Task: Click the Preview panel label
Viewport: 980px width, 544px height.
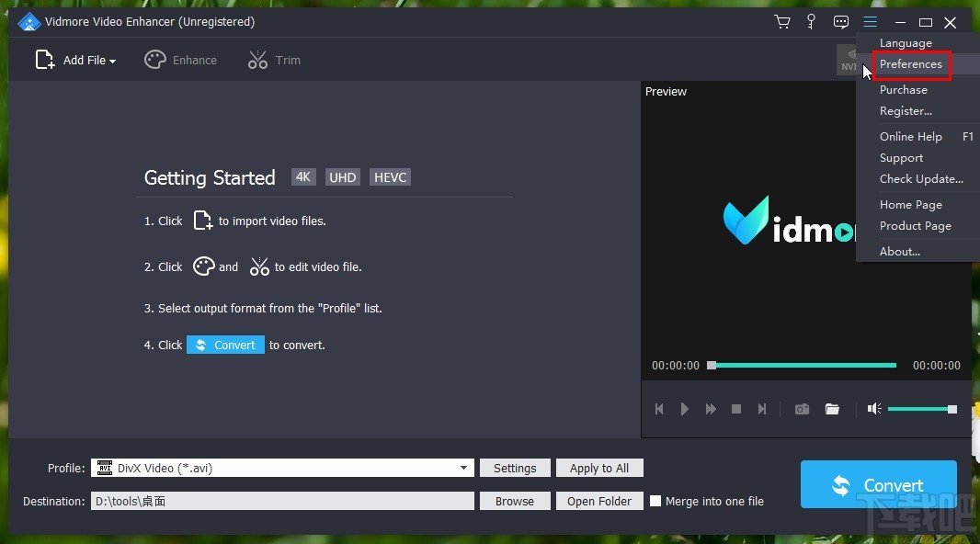Action: (666, 92)
